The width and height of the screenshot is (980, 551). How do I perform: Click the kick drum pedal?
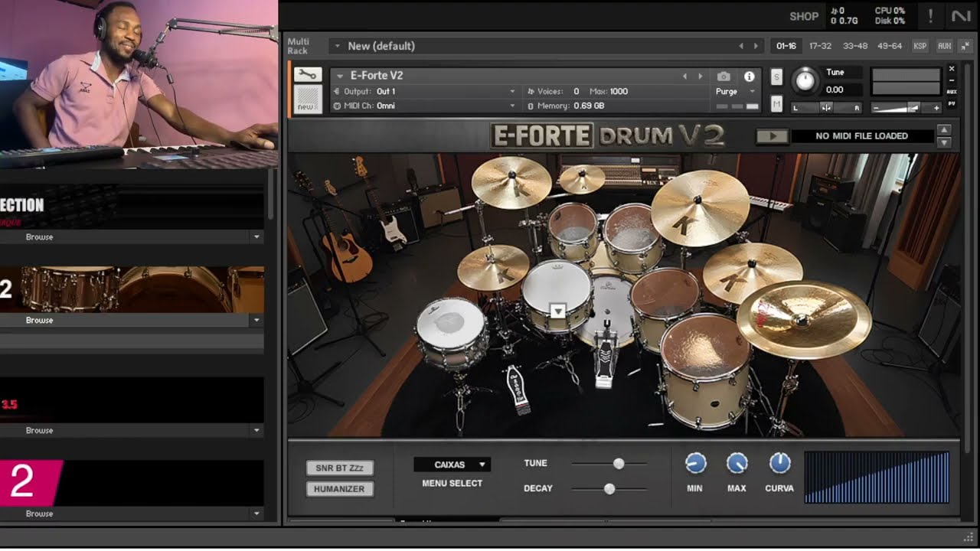(605, 358)
